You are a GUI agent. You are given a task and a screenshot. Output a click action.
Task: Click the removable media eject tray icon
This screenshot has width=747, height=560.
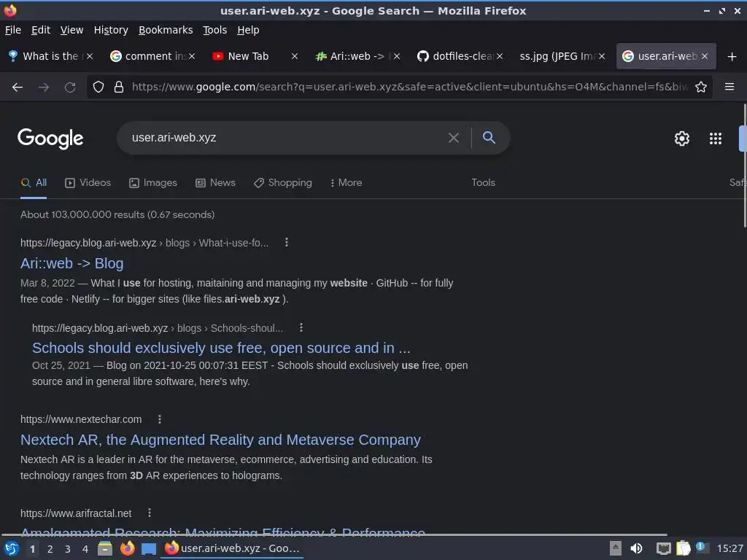point(616,548)
